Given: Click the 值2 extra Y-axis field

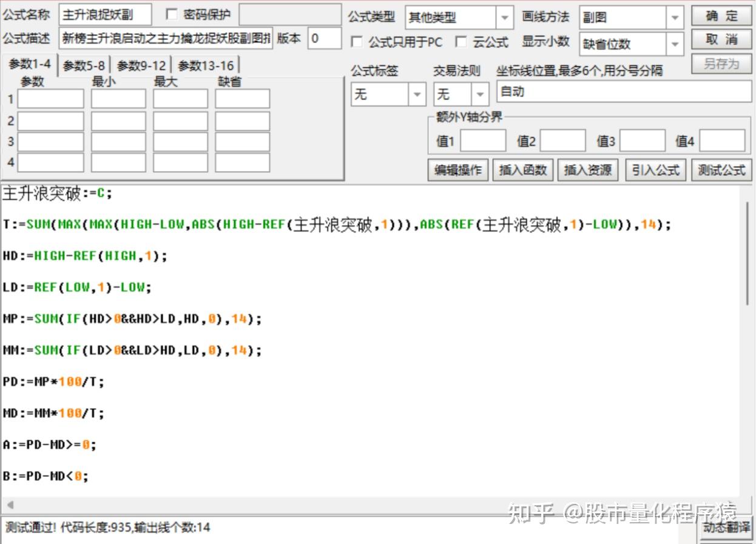Looking at the screenshot, I should point(563,141).
